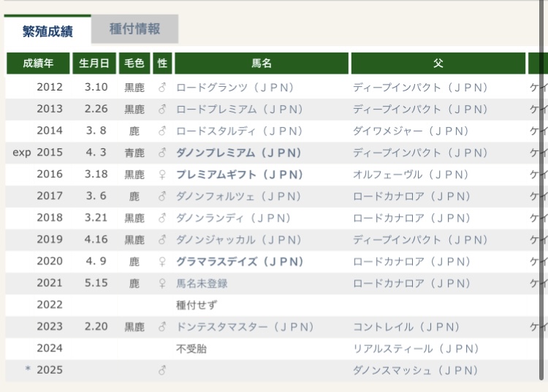Click the asterisk marker beside 2025

[x=28, y=369]
